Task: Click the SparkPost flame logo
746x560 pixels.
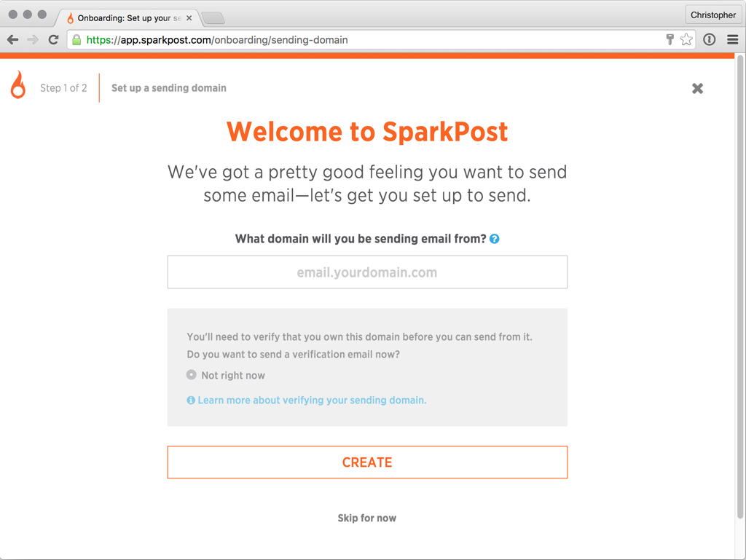Action: 18,85
